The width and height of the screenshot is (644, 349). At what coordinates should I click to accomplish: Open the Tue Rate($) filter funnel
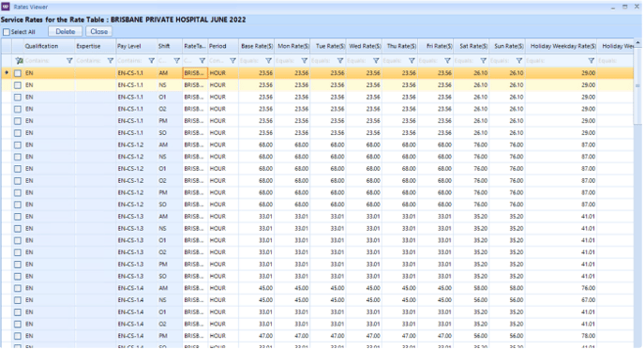[340, 60]
